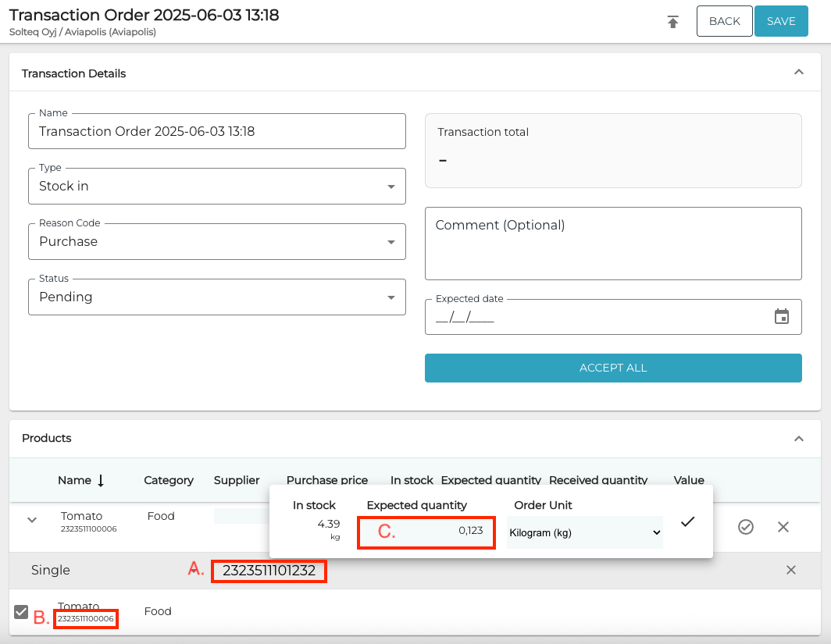Viewport: 831px width, 644px height.
Task: Accept the Tomato row via circled check icon
Action: click(x=745, y=527)
